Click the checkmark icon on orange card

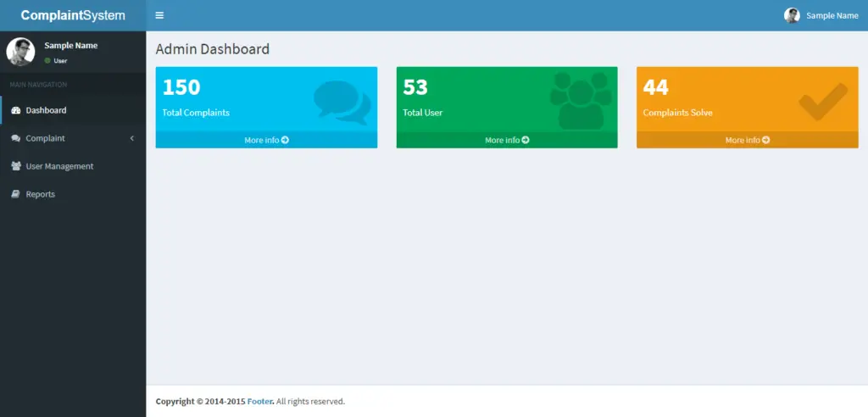pyautogui.click(x=822, y=102)
